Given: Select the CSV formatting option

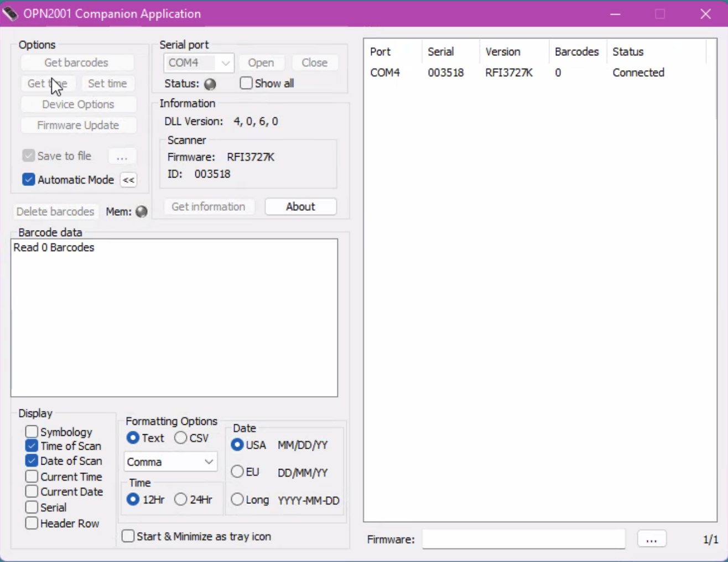Looking at the screenshot, I should pyautogui.click(x=180, y=438).
